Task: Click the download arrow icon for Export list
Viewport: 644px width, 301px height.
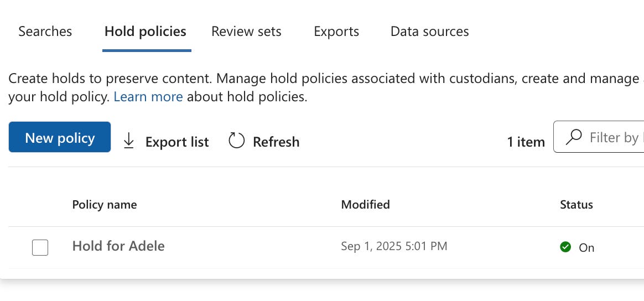Action: click(x=129, y=141)
